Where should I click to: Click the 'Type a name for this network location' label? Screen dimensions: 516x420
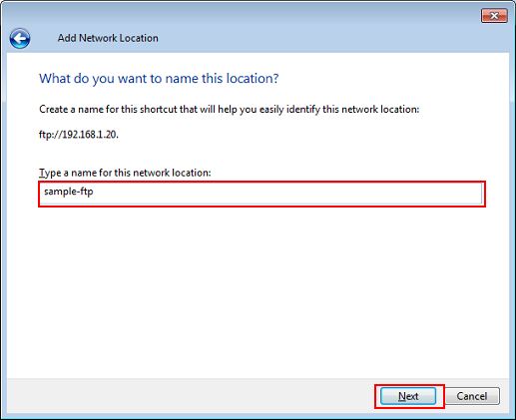[125, 173]
